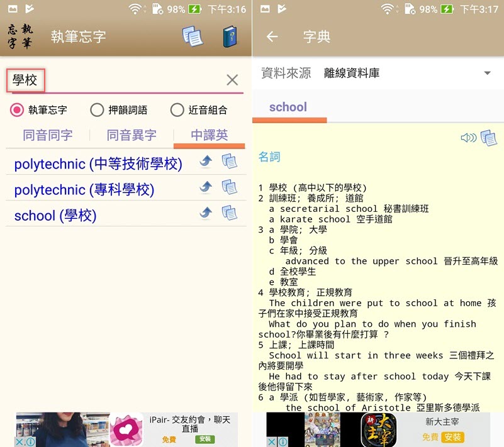504x447 pixels.
Task: Open the school (學校) result
Action: tap(55, 216)
